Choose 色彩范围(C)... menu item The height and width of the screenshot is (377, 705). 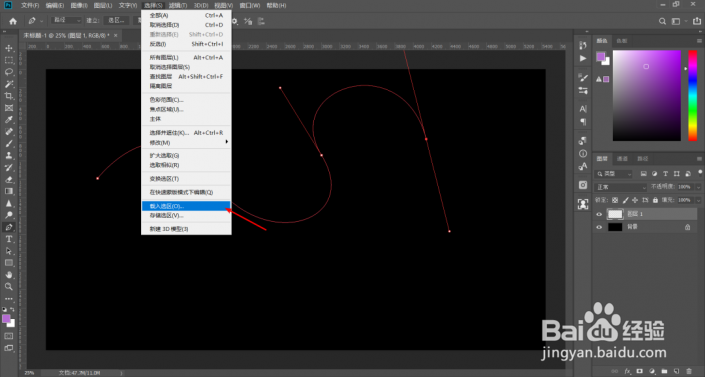(x=186, y=100)
